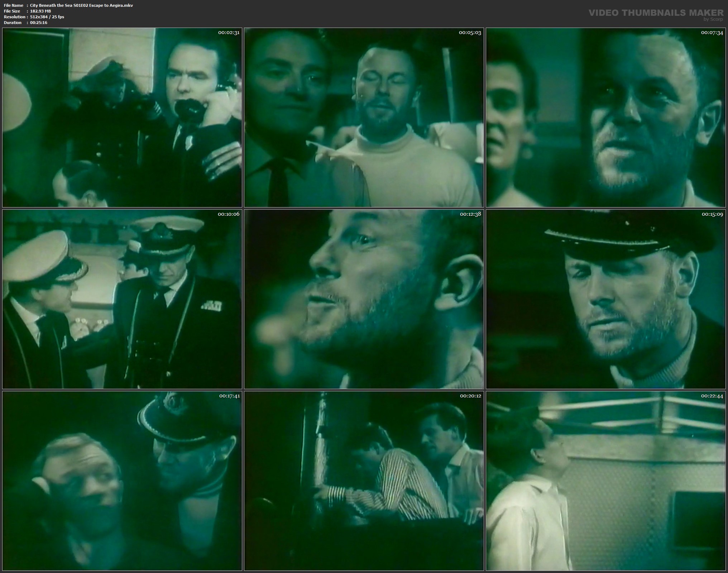Click the 00:20:12 timestamp label
This screenshot has width=728, height=573.
pos(470,396)
